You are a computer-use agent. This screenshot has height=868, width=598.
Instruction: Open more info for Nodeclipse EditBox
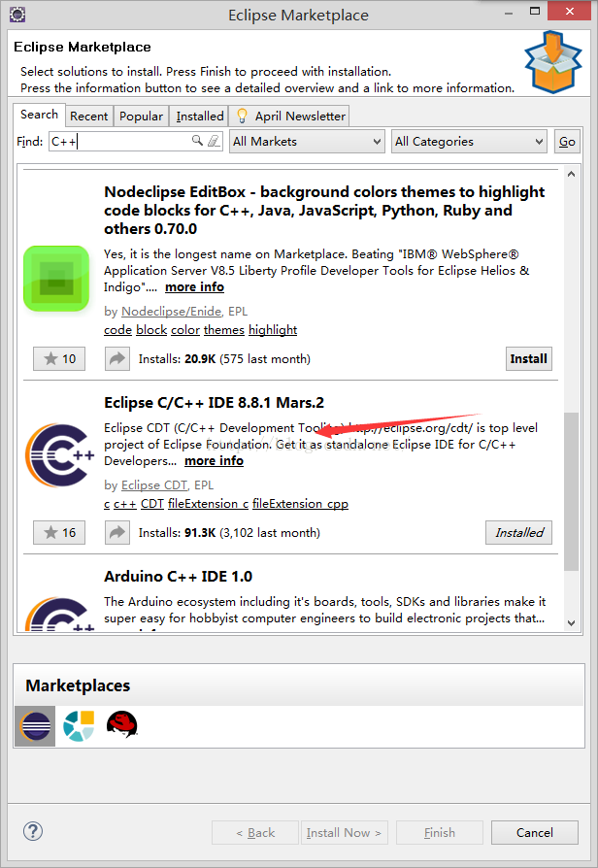click(x=194, y=287)
